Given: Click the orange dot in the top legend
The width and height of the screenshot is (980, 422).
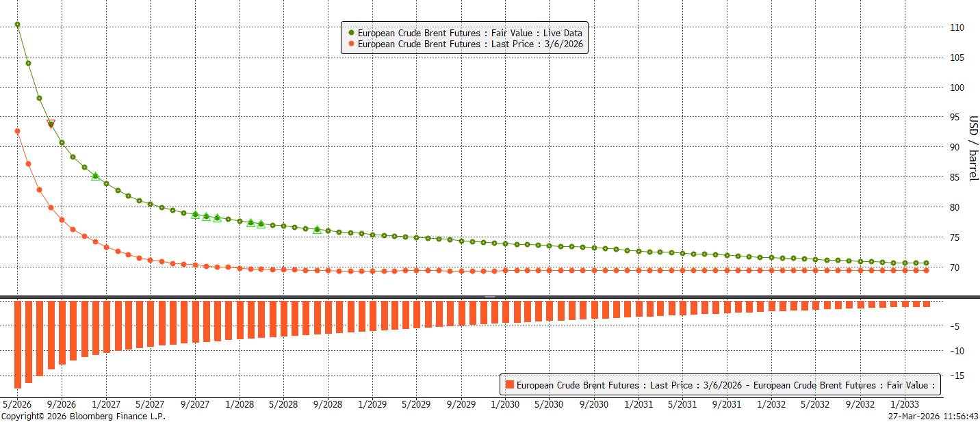Looking at the screenshot, I should (x=352, y=44).
